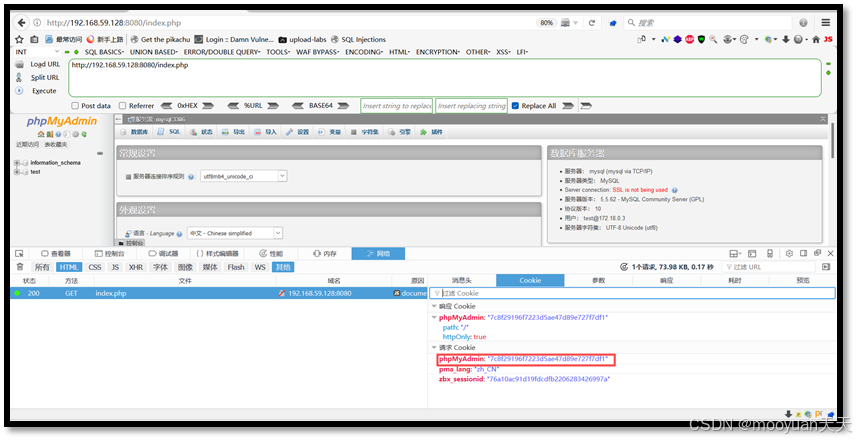Open the SQL tab in phpMyAdmin

[169, 132]
